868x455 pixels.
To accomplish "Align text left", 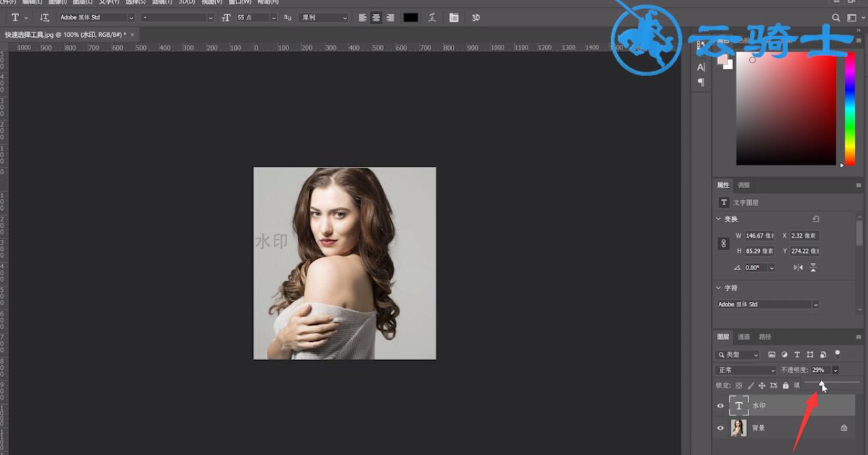I will [x=362, y=18].
